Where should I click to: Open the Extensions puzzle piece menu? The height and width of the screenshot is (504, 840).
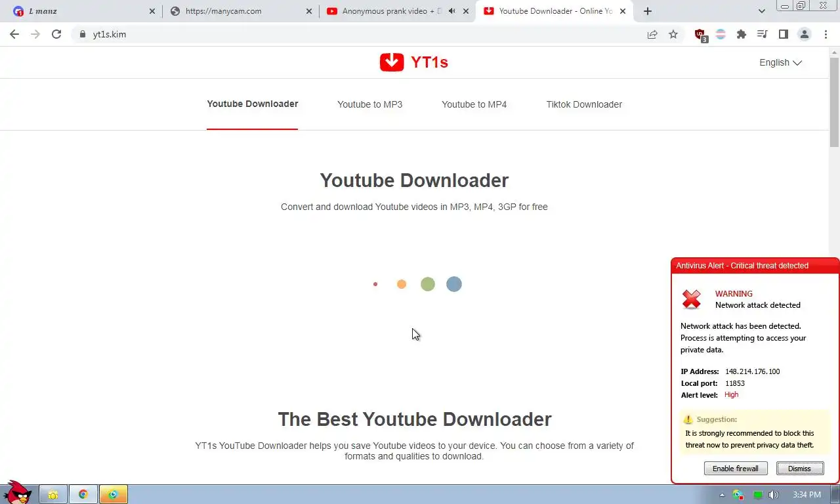[742, 34]
